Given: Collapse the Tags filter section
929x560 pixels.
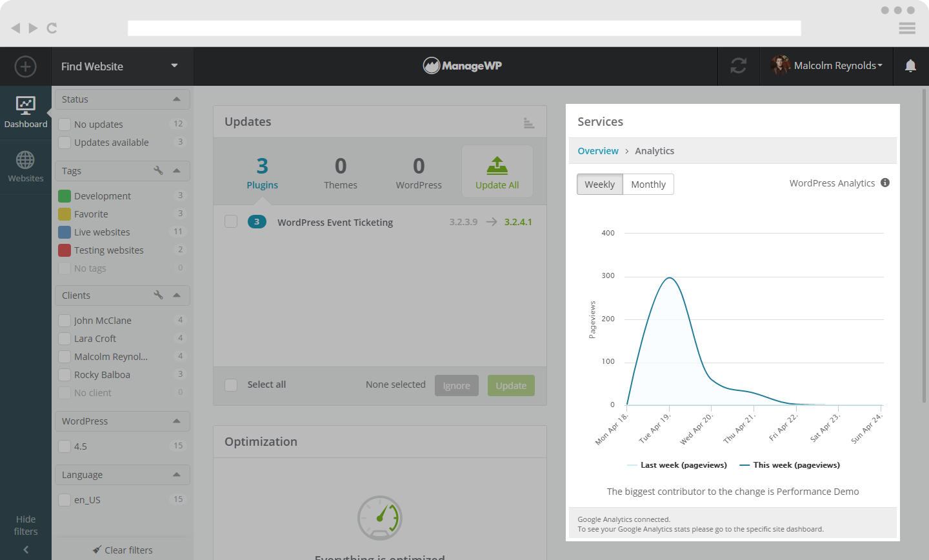Looking at the screenshot, I should tap(177, 170).
